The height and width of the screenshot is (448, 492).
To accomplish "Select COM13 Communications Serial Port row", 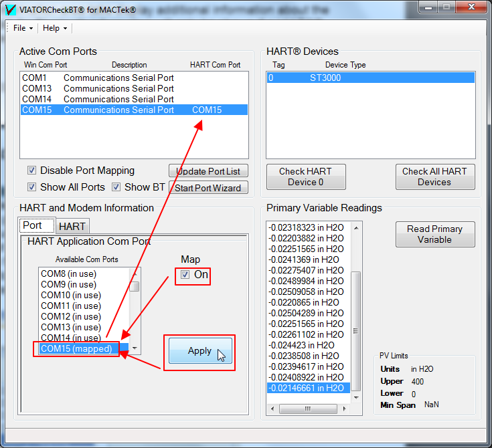I will click(134, 88).
